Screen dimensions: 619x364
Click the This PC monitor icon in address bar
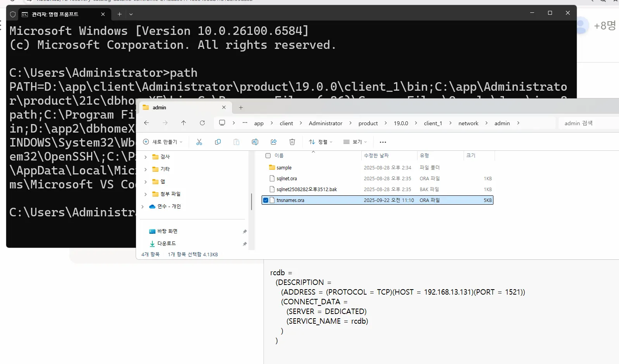click(x=222, y=123)
